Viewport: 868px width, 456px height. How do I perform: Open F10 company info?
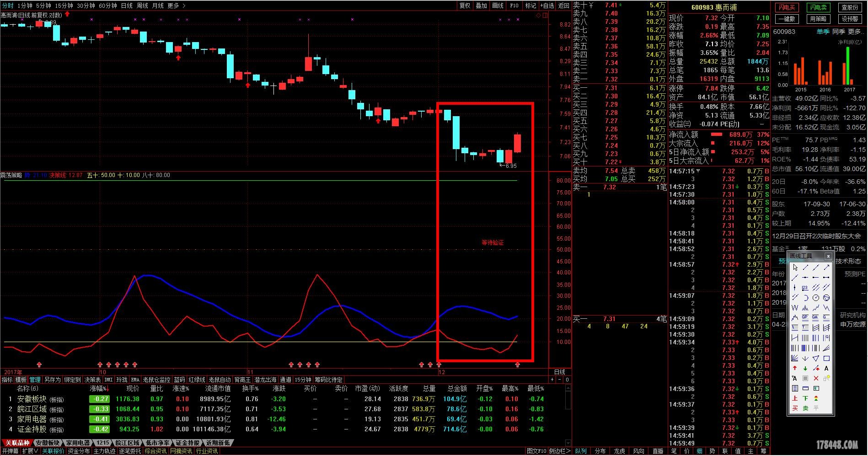(x=514, y=5)
